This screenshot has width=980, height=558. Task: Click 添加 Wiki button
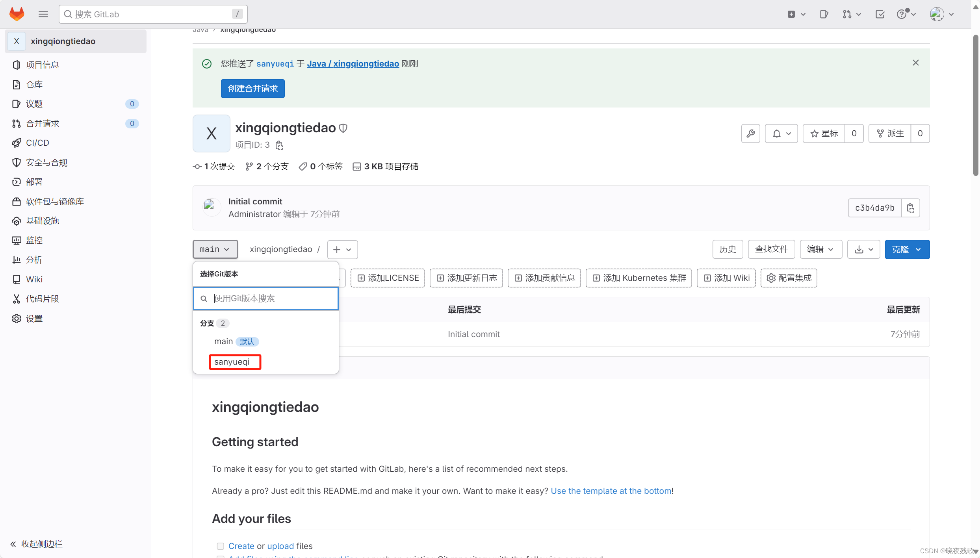point(726,278)
